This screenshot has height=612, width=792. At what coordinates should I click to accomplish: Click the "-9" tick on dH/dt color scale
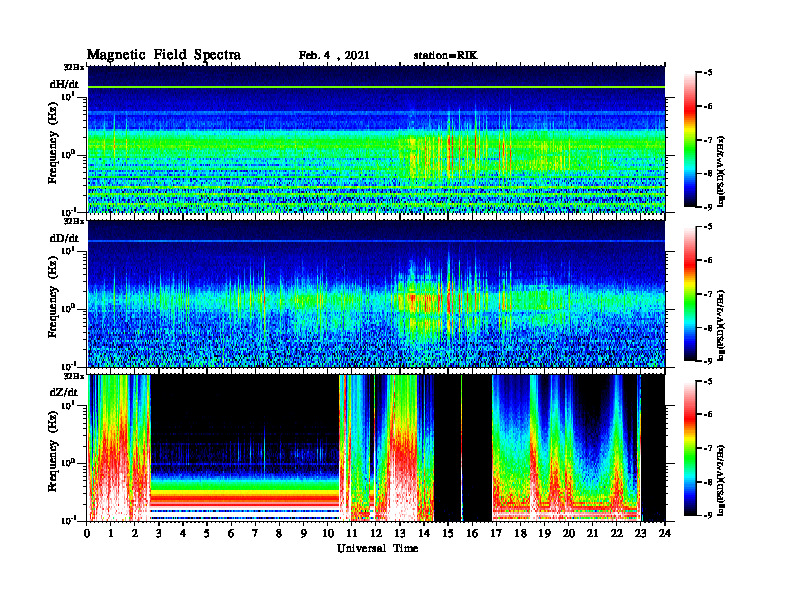point(708,207)
